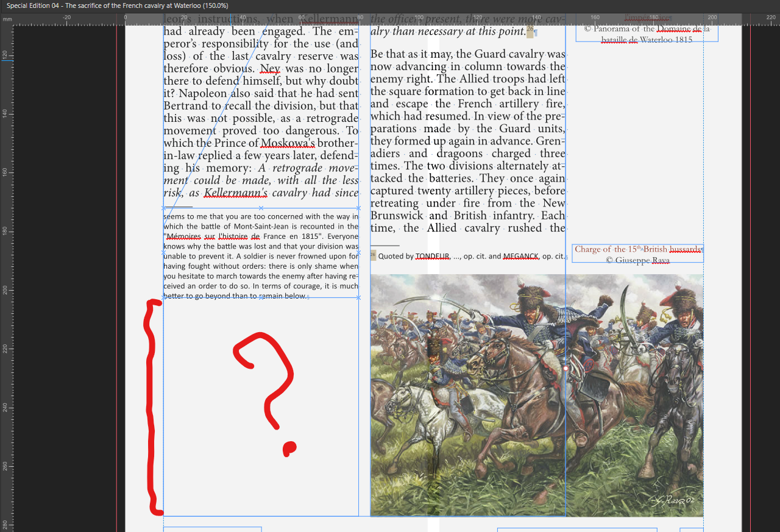Click the line "tacked the batteries. They once again"
The width and height of the screenshot is (780, 532).
[x=468, y=178]
